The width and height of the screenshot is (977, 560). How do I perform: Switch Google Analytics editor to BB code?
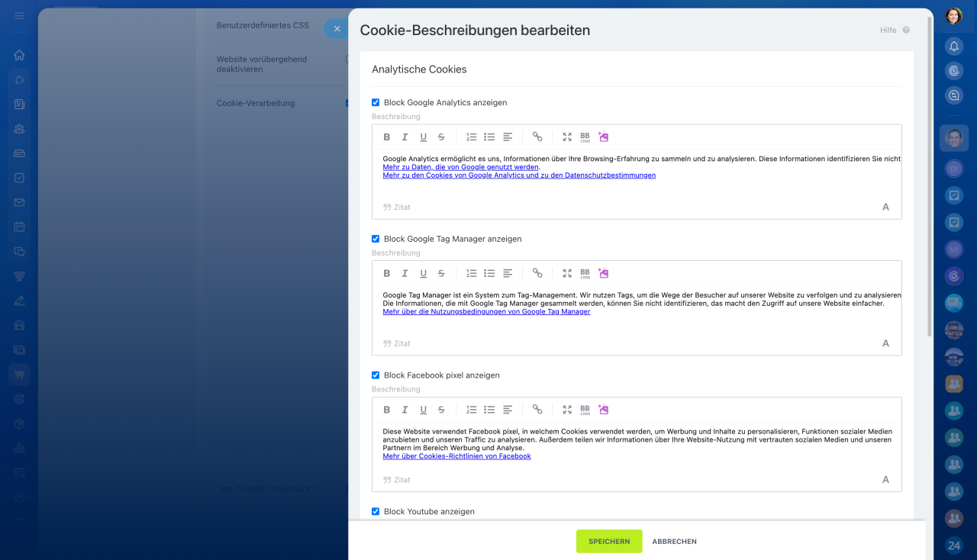point(585,137)
